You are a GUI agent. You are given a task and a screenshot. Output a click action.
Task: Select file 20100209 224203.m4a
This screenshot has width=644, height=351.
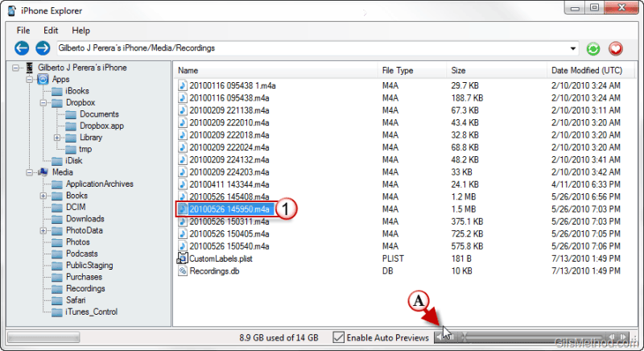[229, 172]
